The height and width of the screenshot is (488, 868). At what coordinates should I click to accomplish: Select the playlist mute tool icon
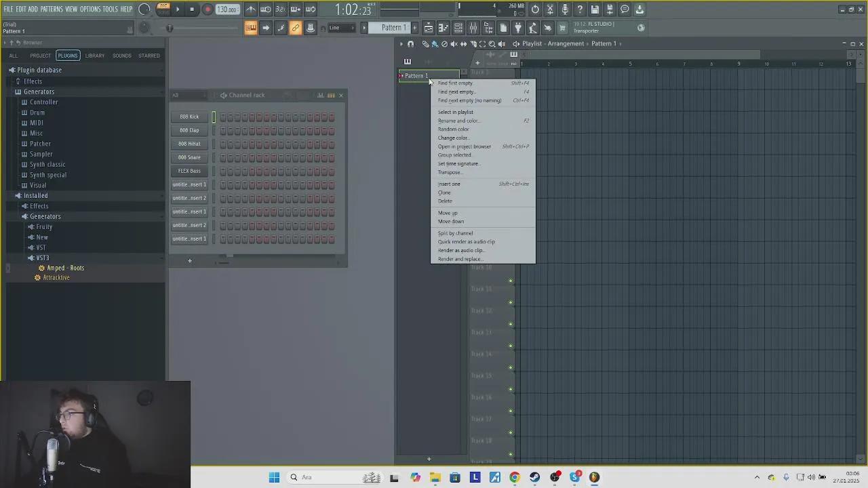coord(454,44)
